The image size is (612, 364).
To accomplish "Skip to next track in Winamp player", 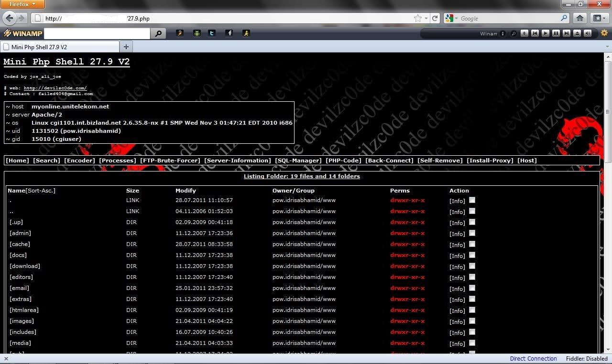I will click(567, 33).
